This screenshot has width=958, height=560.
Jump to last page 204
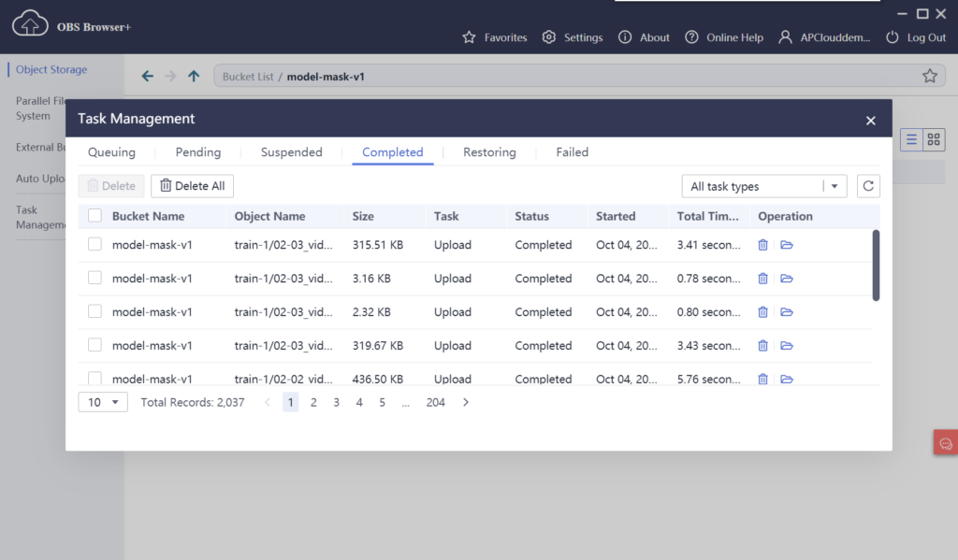[436, 402]
